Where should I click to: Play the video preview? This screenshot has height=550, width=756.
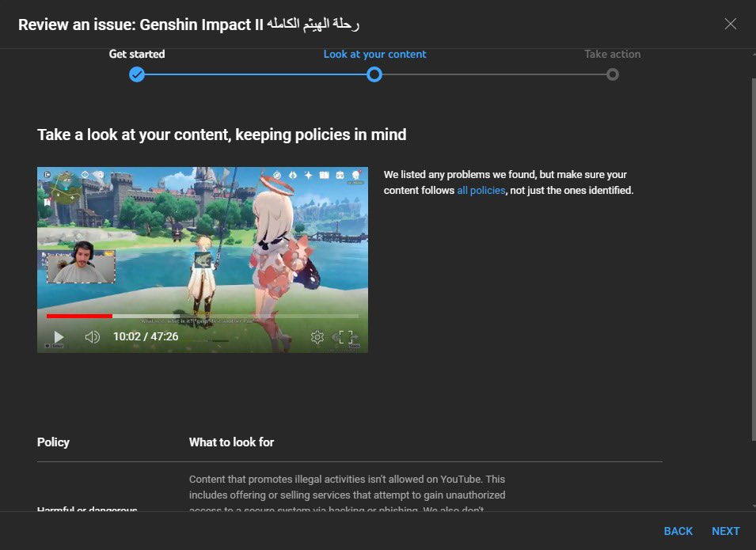pyautogui.click(x=59, y=336)
